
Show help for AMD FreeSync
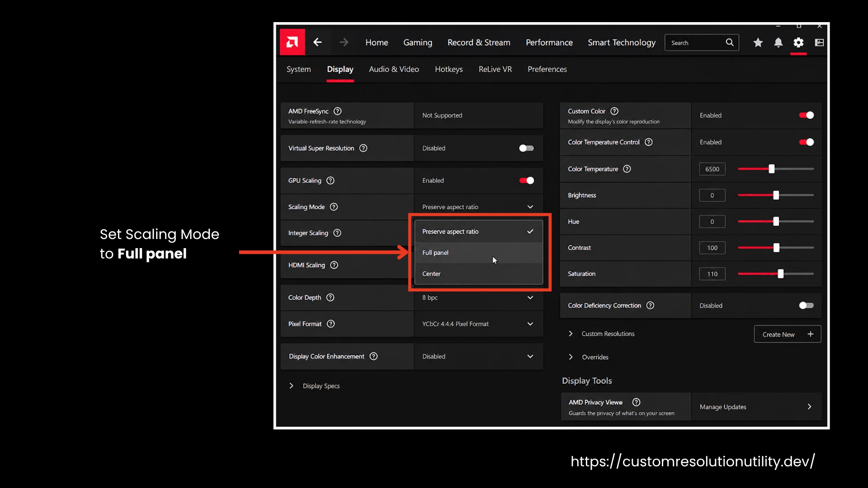coord(337,111)
